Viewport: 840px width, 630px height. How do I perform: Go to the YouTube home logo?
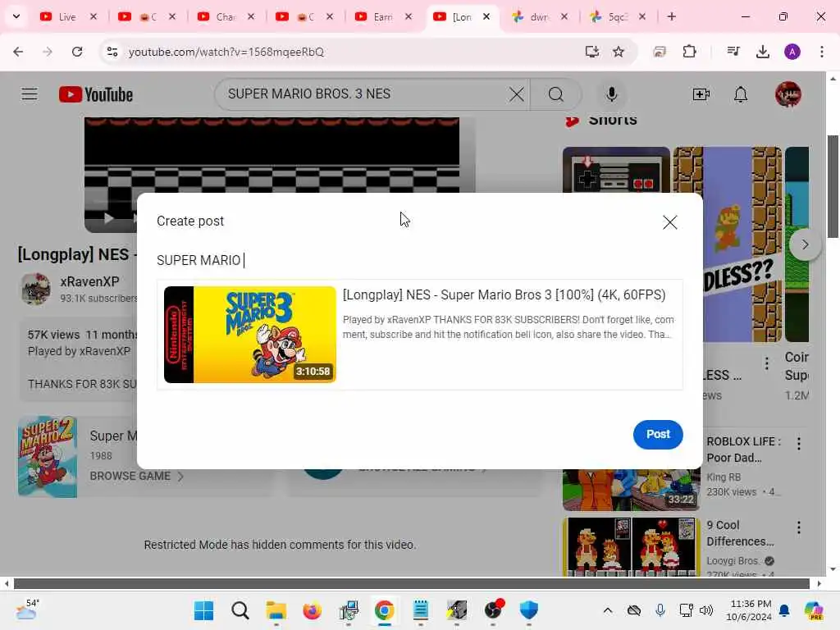(96, 95)
